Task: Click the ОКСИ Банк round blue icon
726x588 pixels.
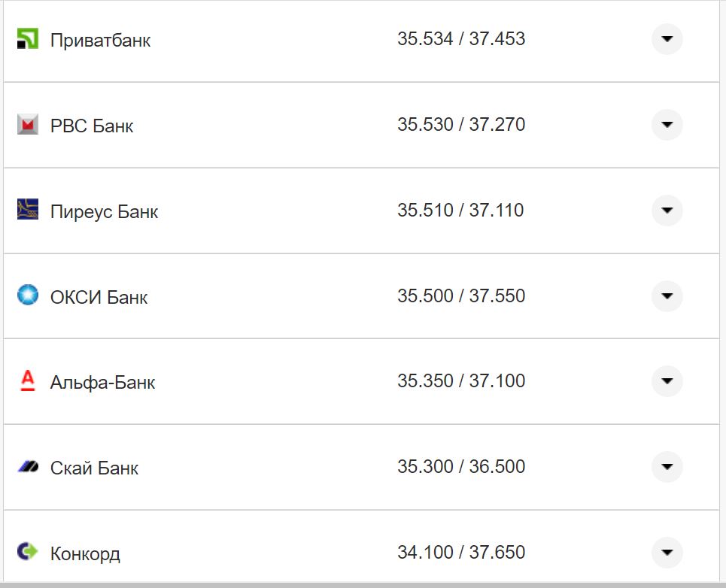Action: click(27, 296)
